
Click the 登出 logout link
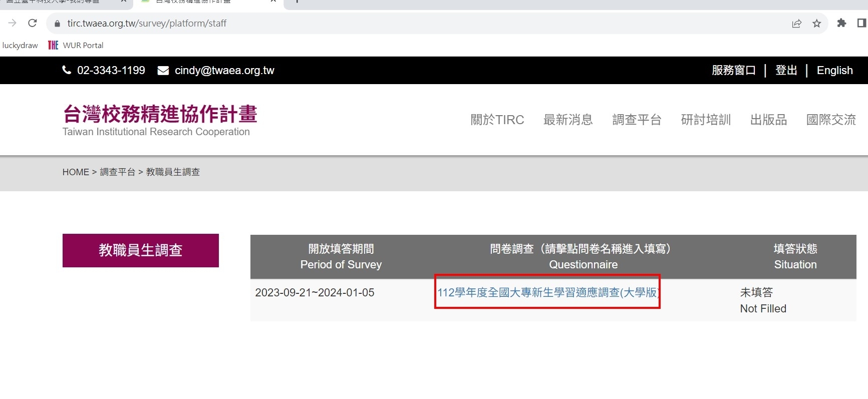[786, 70]
